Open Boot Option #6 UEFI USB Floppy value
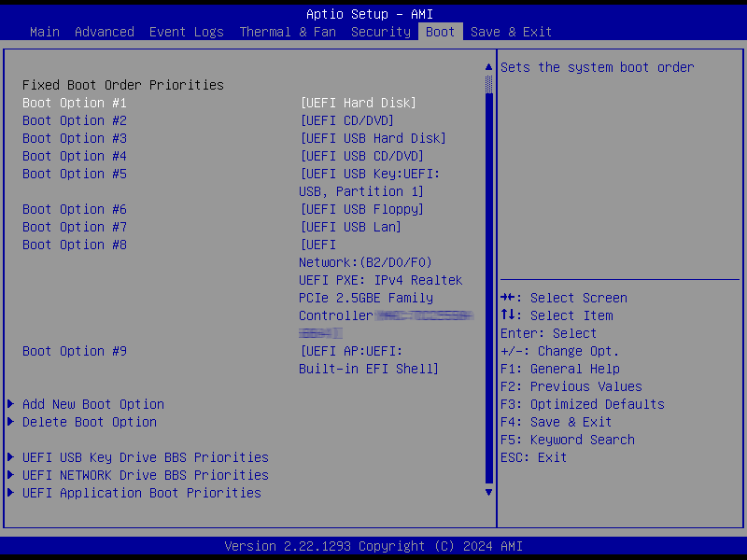Screen dimensions: 747x560 pyautogui.click(x=361, y=209)
